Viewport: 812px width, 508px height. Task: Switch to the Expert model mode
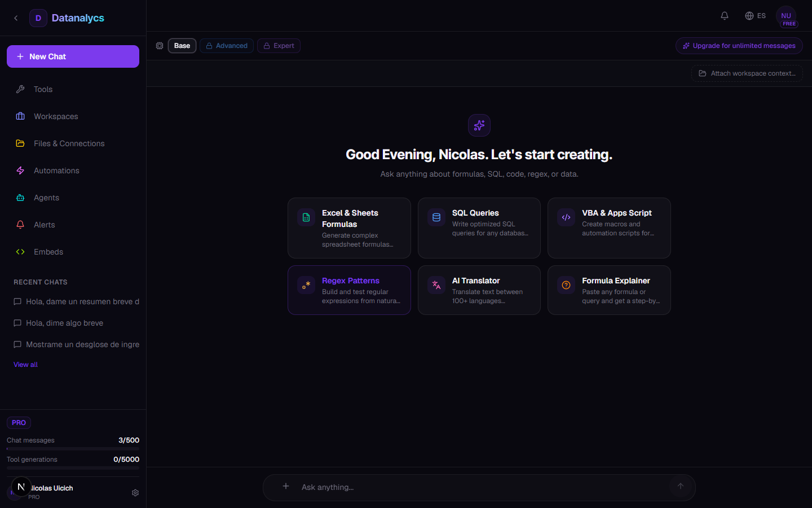279,46
